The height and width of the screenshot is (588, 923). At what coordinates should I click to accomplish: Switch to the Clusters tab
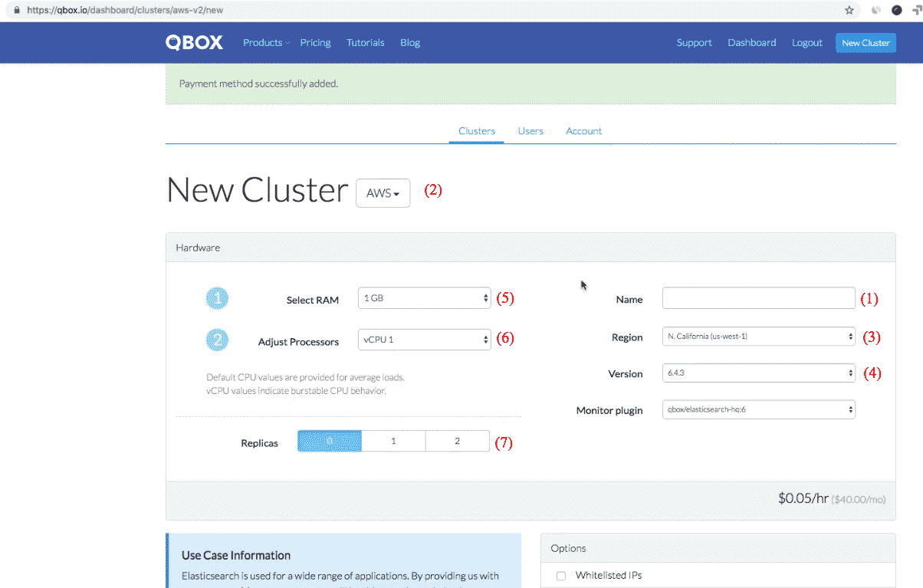477,131
